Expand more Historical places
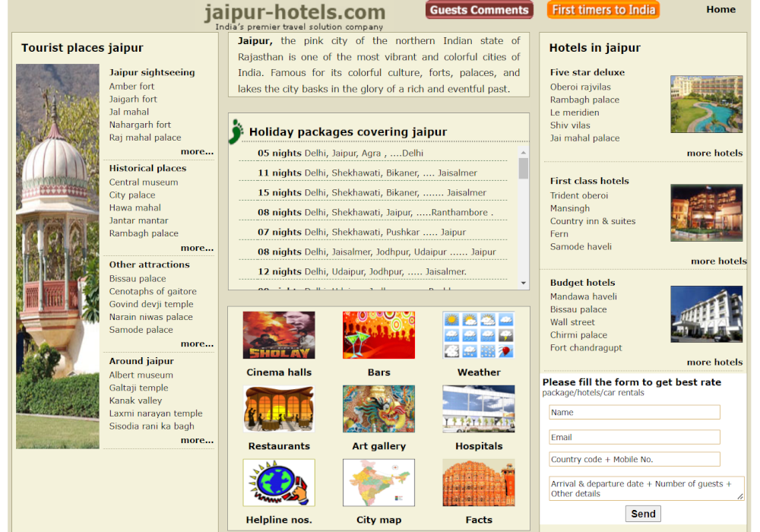The height and width of the screenshot is (532, 760). pyautogui.click(x=197, y=247)
